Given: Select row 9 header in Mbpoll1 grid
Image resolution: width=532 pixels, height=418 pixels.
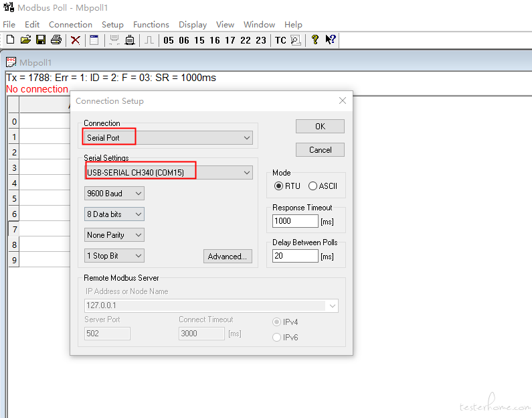Looking at the screenshot, I should [x=14, y=260].
